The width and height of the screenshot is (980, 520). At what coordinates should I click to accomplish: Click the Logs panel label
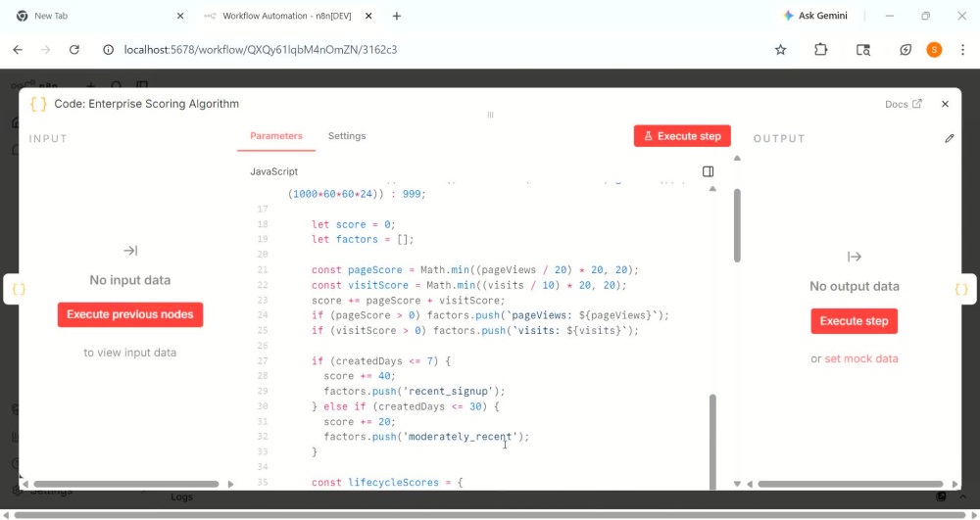point(181,496)
